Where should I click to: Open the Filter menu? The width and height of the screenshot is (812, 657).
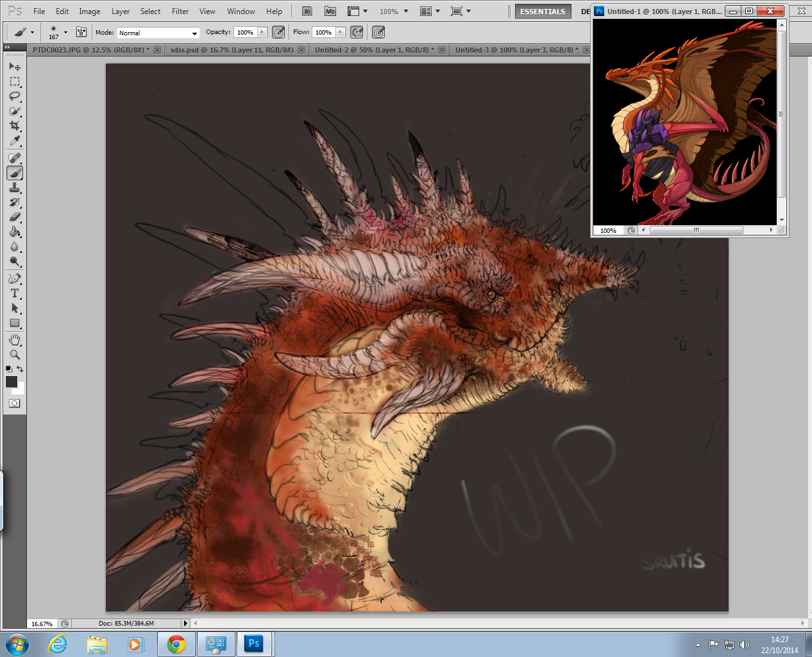click(180, 12)
